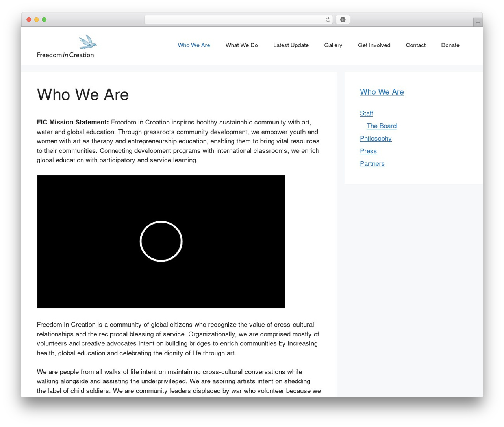Click the Who We Are page heading
Image resolution: width=504 pixels, height=427 pixels.
(83, 95)
